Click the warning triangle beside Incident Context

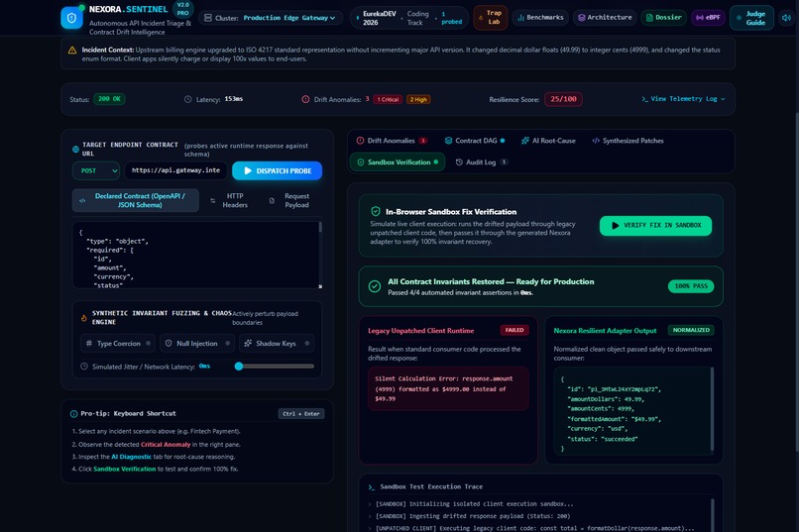[72, 50]
